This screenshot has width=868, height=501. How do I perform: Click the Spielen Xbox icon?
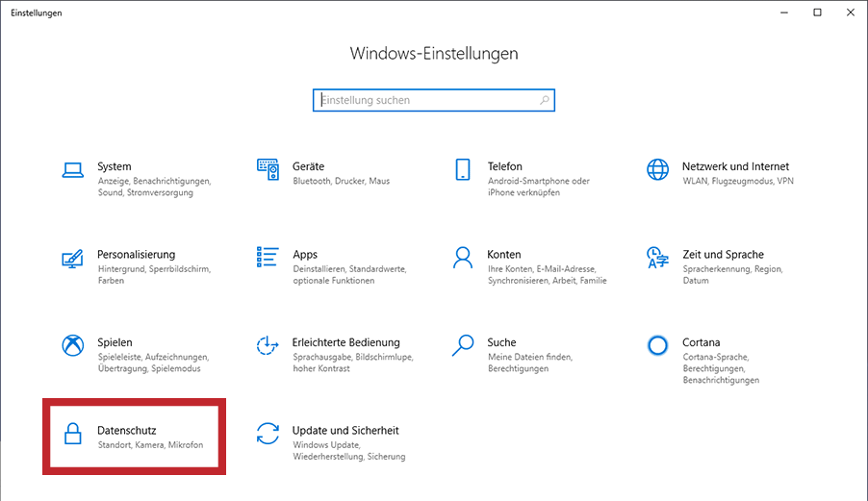(x=72, y=345)
